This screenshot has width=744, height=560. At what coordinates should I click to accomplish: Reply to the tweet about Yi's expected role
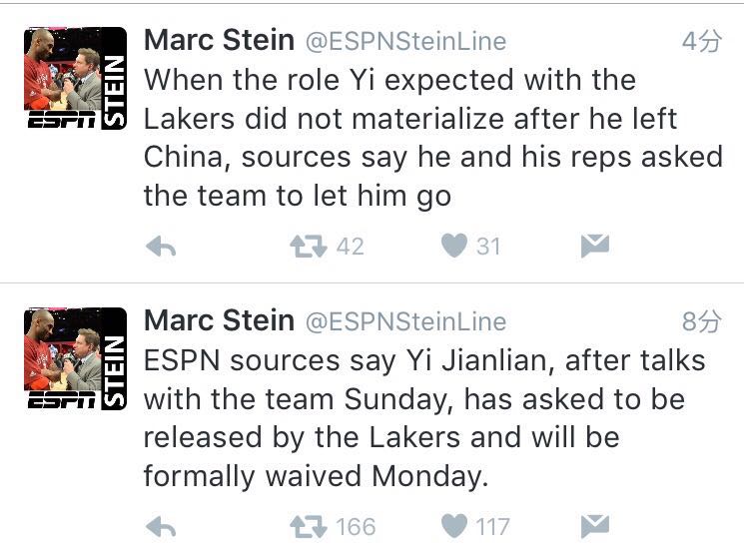pyautogui.click(x=161, y=247)
